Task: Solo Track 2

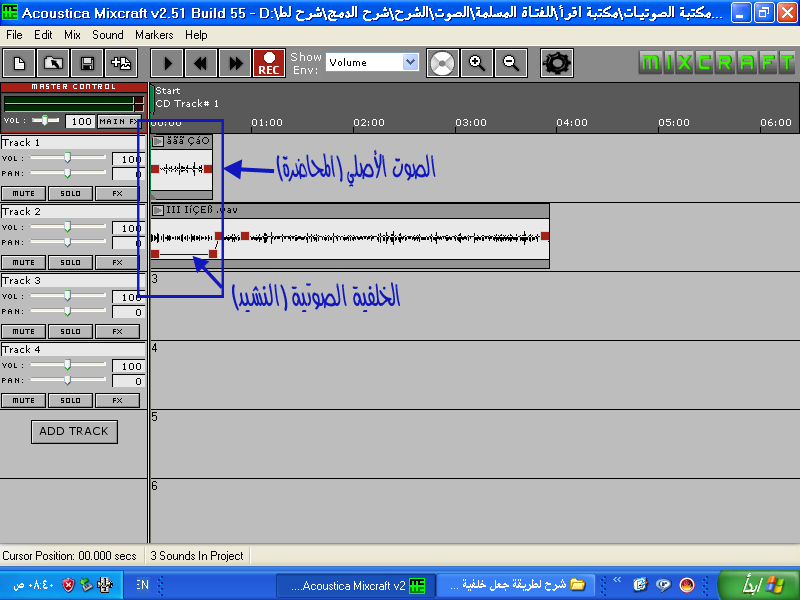Action: [70, 262]
